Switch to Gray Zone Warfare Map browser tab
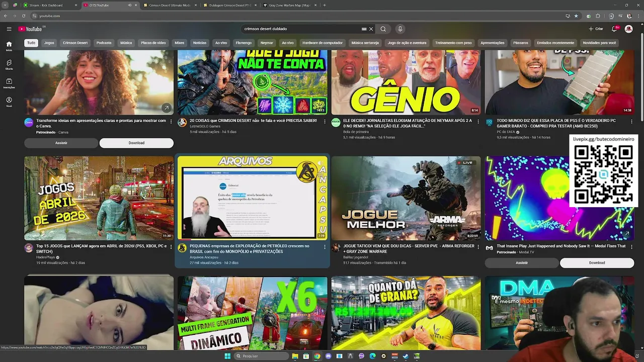The height and width of the screenshot is (362, 644). click(x=288, y=5)
